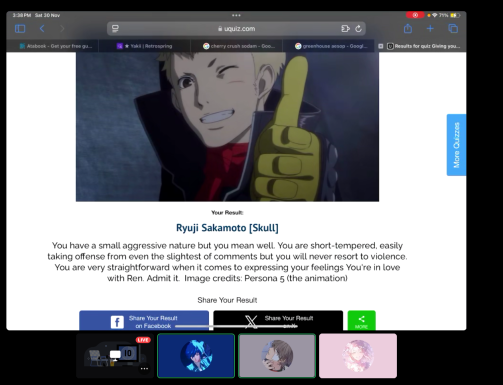Go back using the back arrow
Viewport: 503px width, 385px height.
(x=42, y=29)
